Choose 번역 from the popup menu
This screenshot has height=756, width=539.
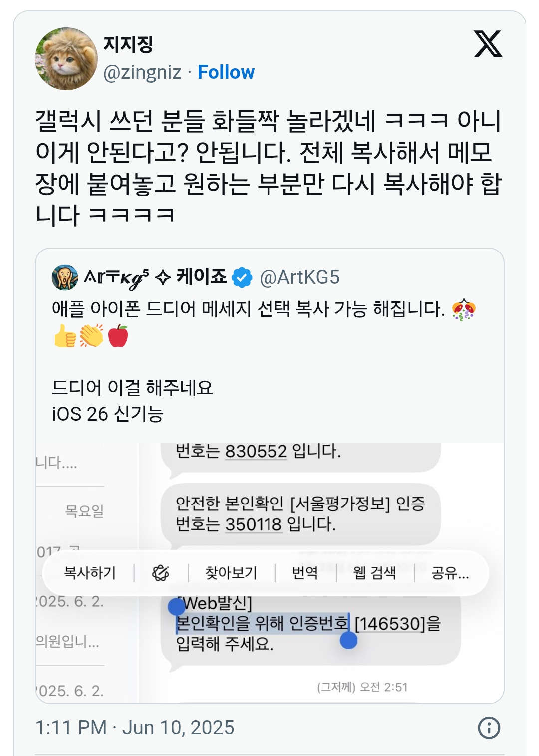point(305,573)
